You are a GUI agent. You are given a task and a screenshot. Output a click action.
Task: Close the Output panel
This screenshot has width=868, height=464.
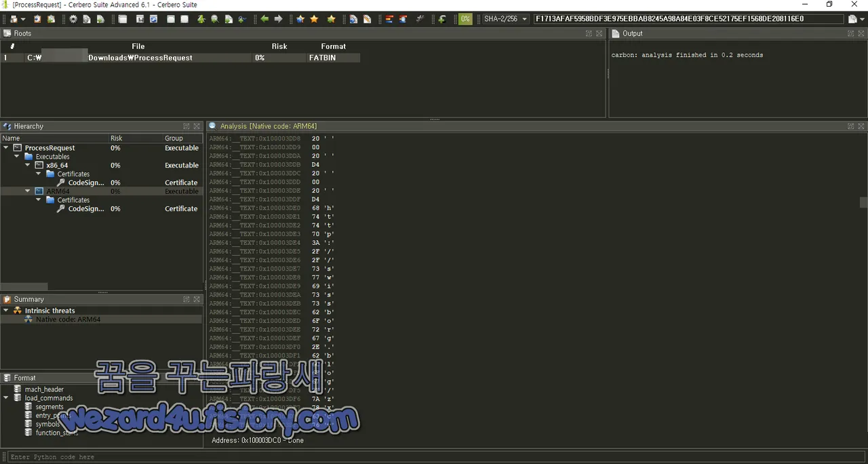(x=861, y=33)
